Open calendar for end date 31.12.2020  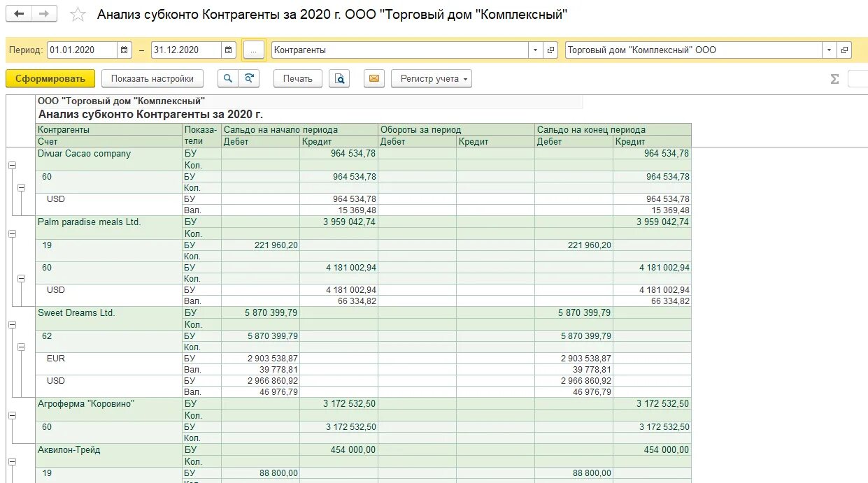(229, 50)
